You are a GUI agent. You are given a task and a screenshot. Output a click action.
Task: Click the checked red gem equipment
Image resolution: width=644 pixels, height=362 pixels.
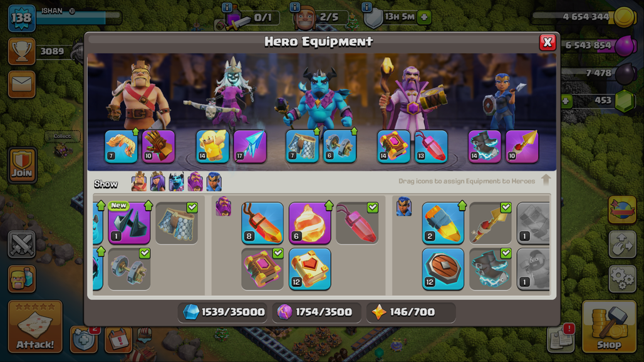[x=357, y=223]
